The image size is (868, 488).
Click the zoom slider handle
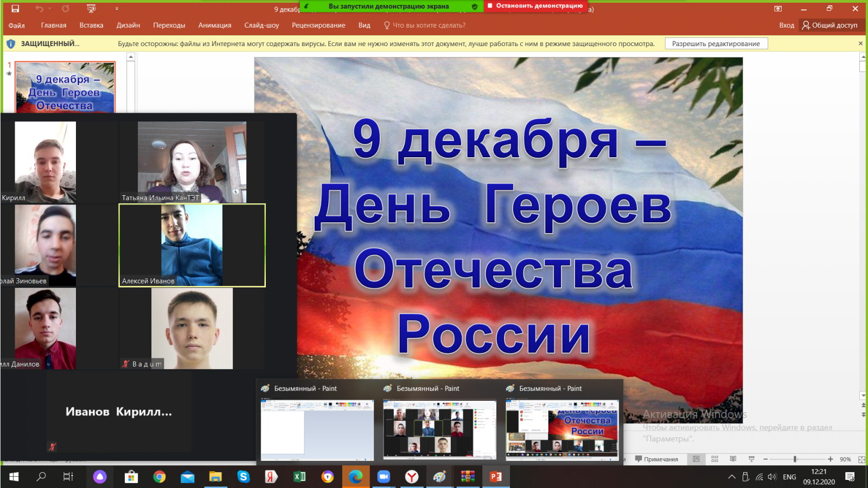pyautogui.click(x=795, y=459)
